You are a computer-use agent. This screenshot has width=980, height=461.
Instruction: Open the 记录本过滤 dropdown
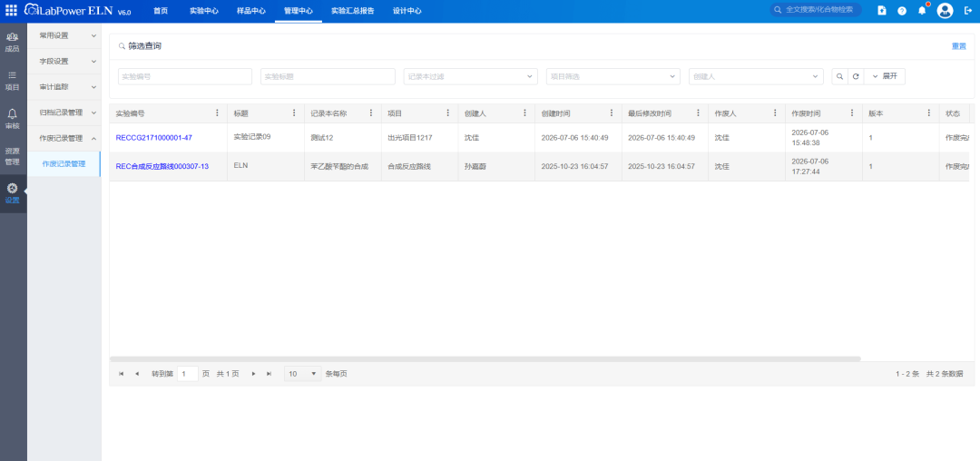click(471, 76)
